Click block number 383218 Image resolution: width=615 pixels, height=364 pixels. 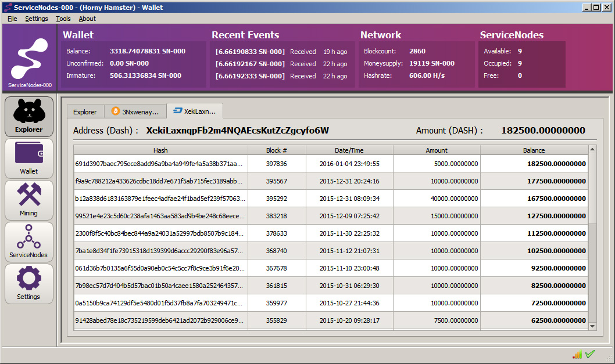click(x=277, y=216)
